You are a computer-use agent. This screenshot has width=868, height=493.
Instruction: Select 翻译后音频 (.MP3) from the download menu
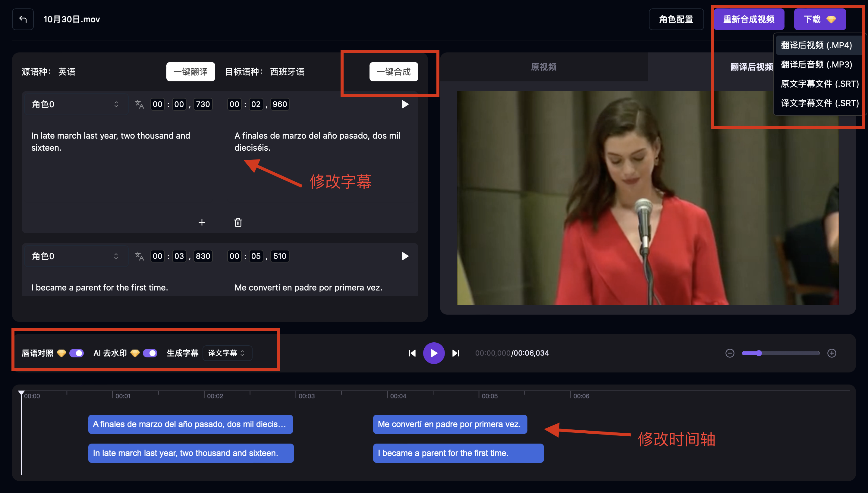pyautogui.click(x=816, y=64)
